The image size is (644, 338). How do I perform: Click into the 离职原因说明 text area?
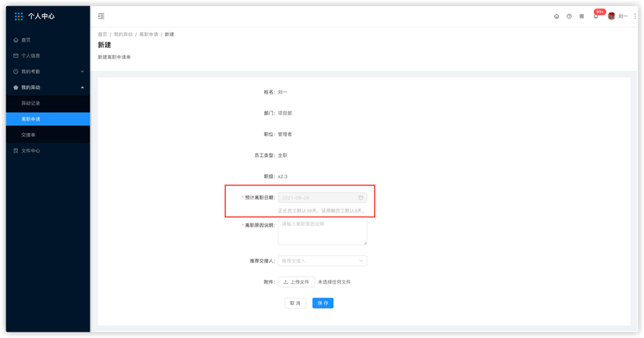[322, 231]
